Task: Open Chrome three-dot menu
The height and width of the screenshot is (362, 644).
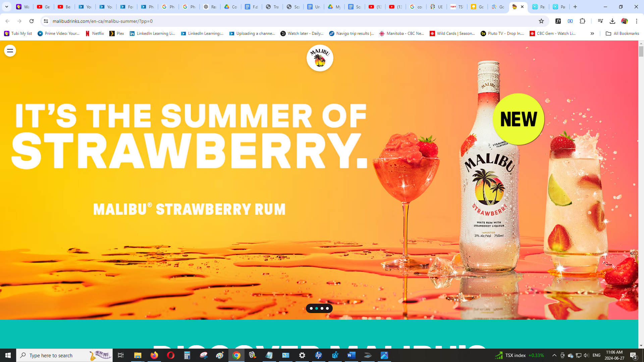Action: 636,21
